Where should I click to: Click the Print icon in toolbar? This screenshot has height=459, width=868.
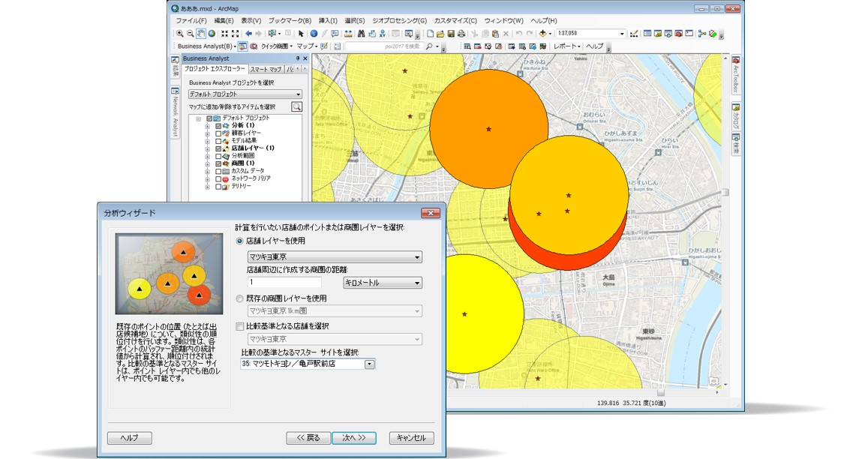[461, 34]
